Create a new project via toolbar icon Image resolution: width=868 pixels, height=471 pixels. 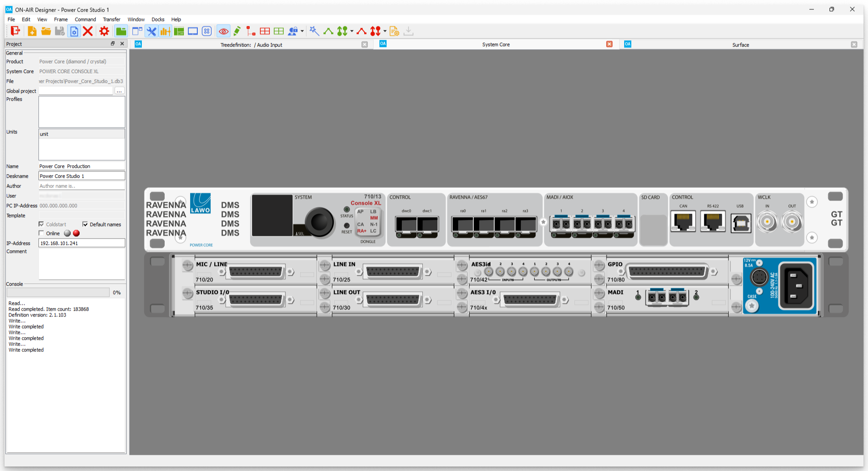click(32, 31)
